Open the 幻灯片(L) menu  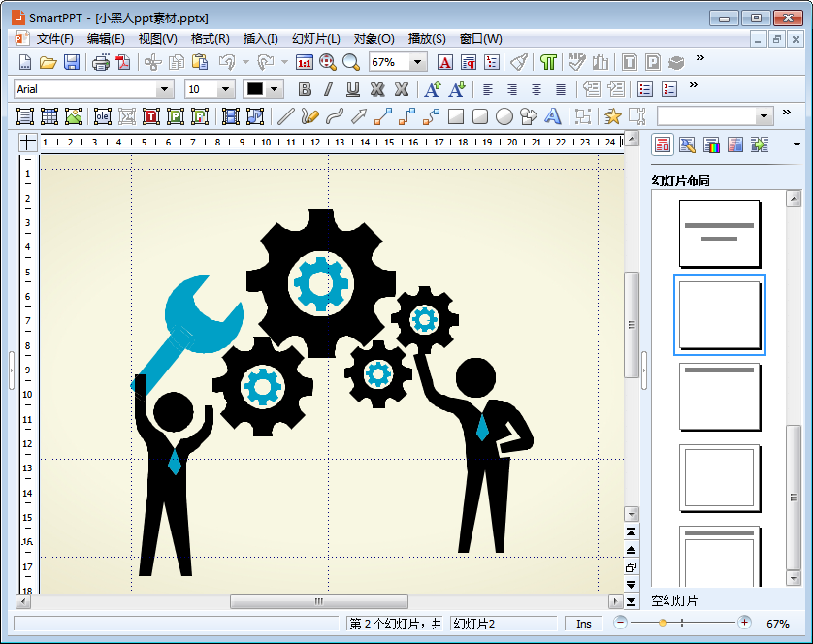315,39
